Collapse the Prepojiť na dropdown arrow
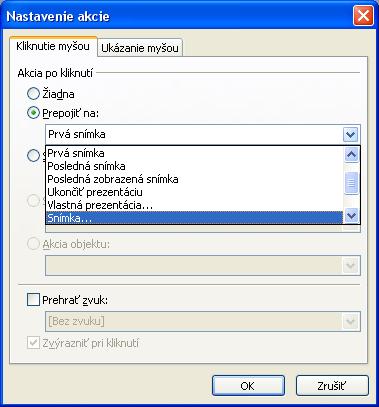The image size is (379, 407). [x=351, y=135]
